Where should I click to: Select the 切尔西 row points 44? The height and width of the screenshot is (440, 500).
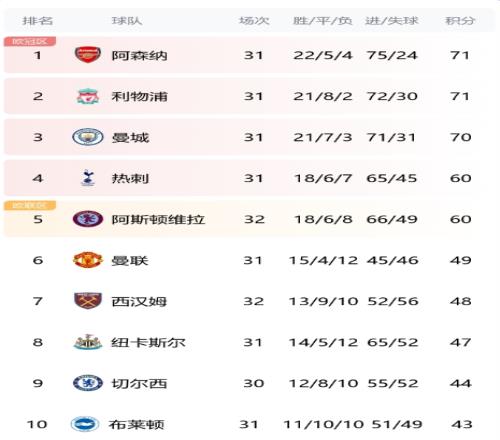coord(461,383)
